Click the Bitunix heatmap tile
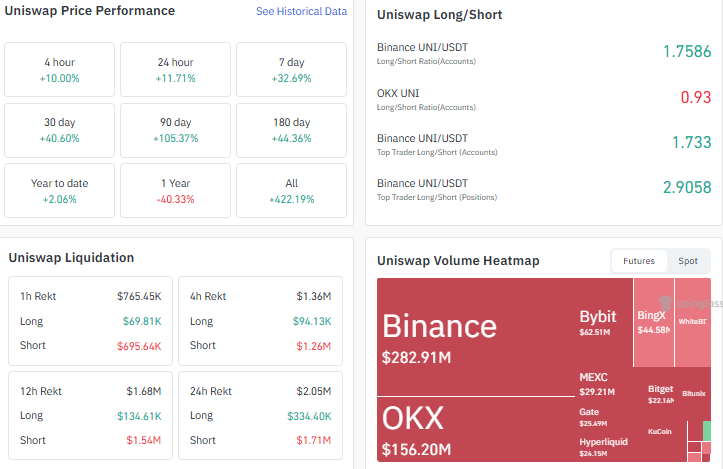Viewport: 723px width, 469px height. pyautogui.click(x=694, y=394)
